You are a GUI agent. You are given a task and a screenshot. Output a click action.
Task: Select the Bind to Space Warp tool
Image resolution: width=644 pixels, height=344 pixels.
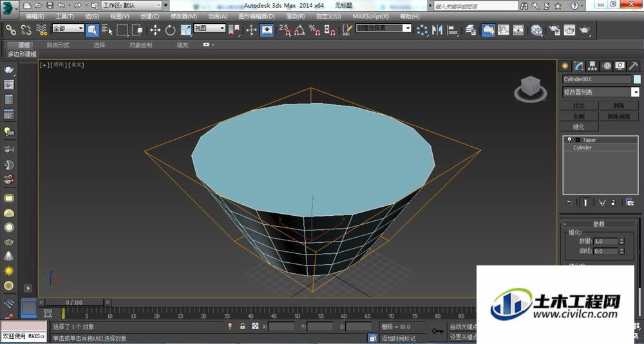pyautogui.click(x=41, y=30)
